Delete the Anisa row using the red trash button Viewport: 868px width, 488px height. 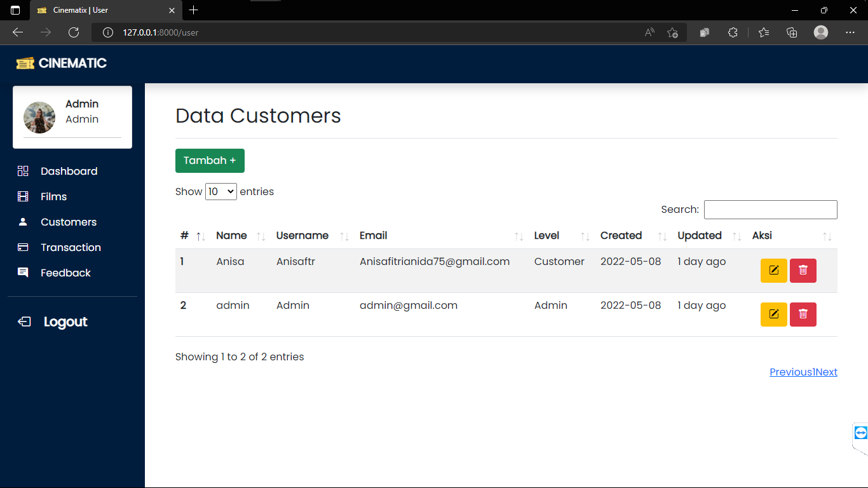[x=803, y=271]
